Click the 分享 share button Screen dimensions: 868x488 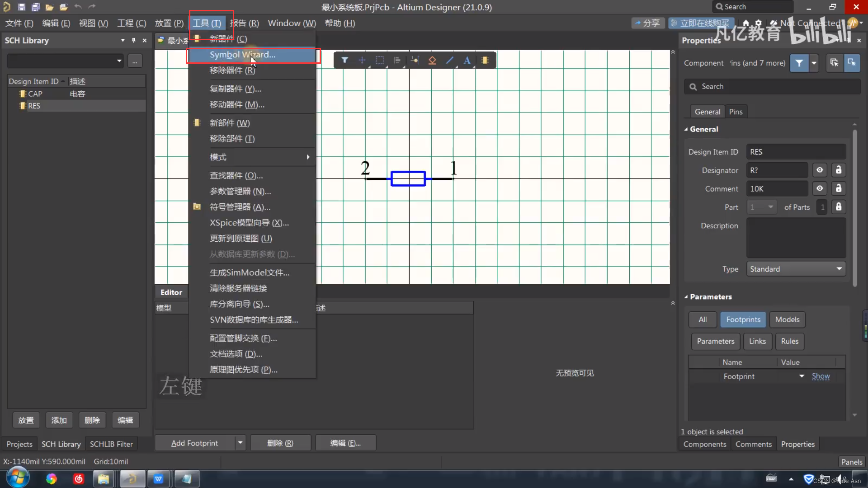click(648, 23)
